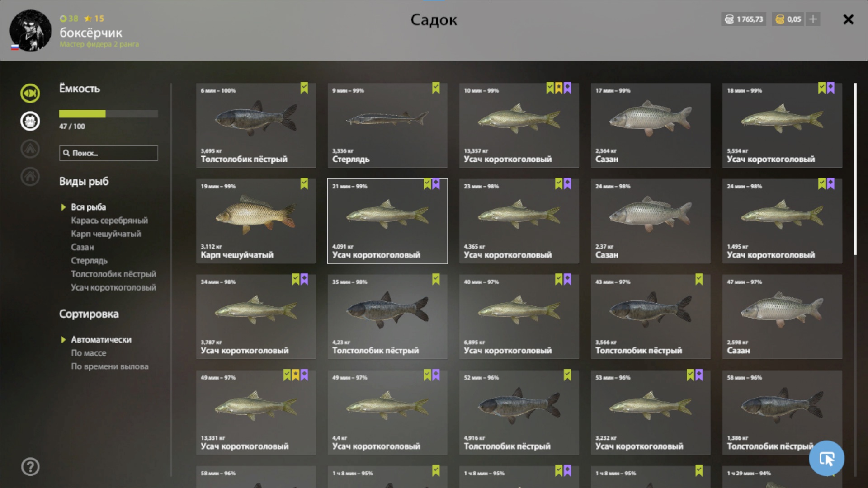Toggle yellow star badge on 13,331 кг Усач
Viewport: 868px width, 488px height.
click(296, 375)
